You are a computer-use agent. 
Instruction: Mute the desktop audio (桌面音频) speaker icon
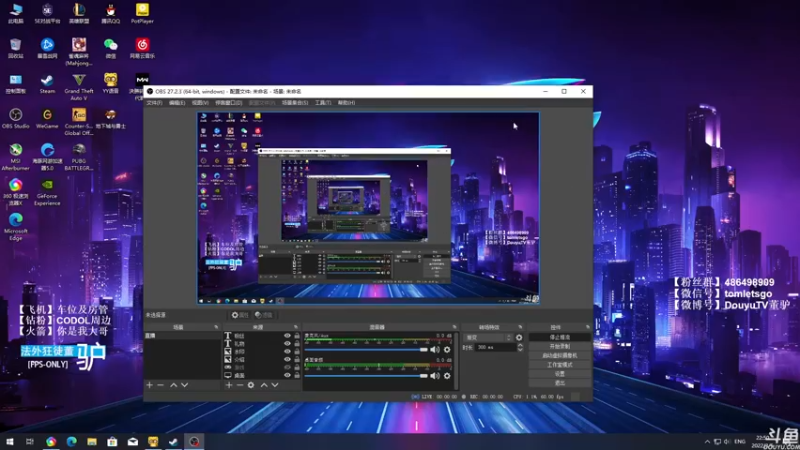pyautogui.click(x=435, y=376)
